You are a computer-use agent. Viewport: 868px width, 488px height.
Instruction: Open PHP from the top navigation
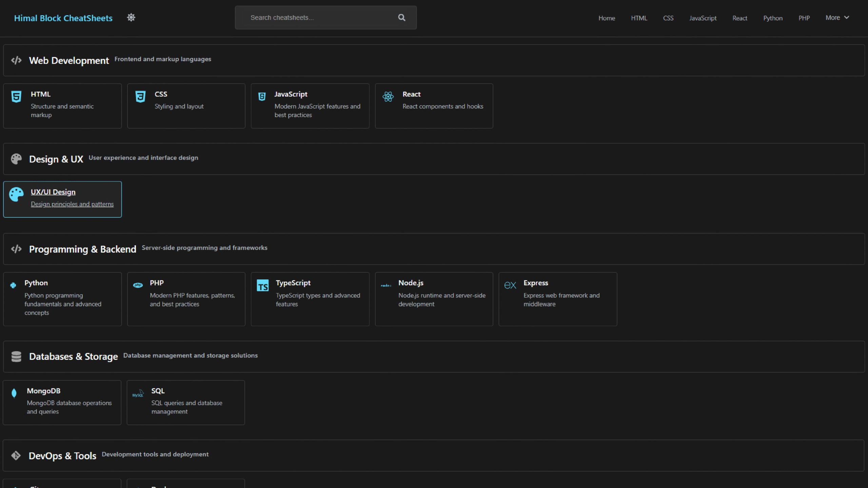coord(804,18)
